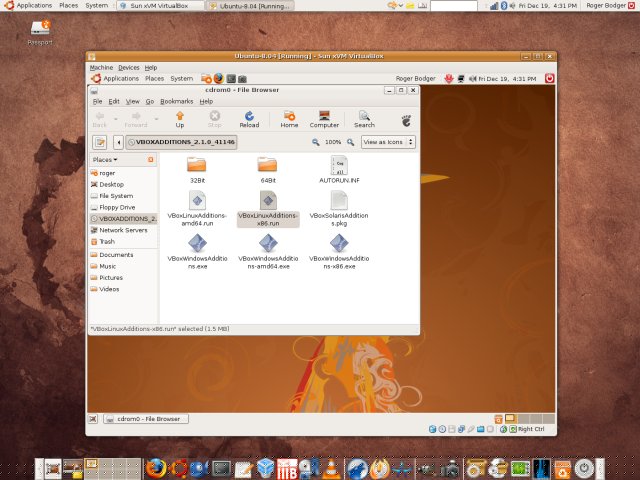
Task: Expand the Places side pane selector
Action: (x=105, y=160)
